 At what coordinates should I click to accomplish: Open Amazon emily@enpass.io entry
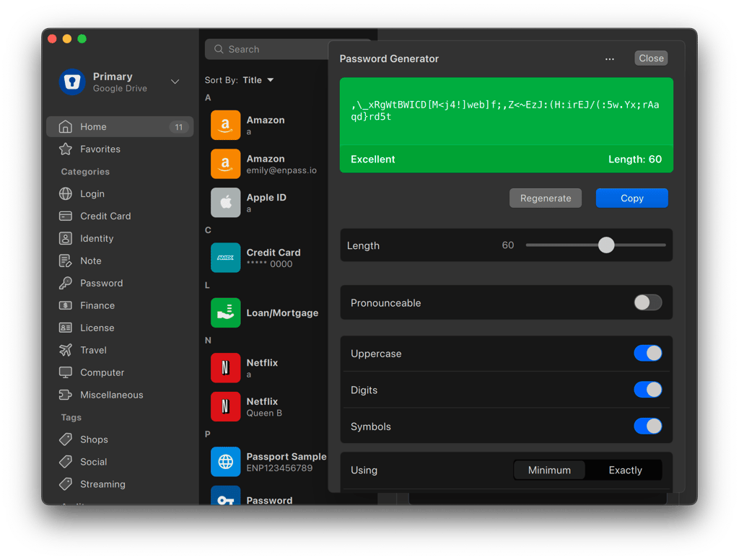coord(268,164)
